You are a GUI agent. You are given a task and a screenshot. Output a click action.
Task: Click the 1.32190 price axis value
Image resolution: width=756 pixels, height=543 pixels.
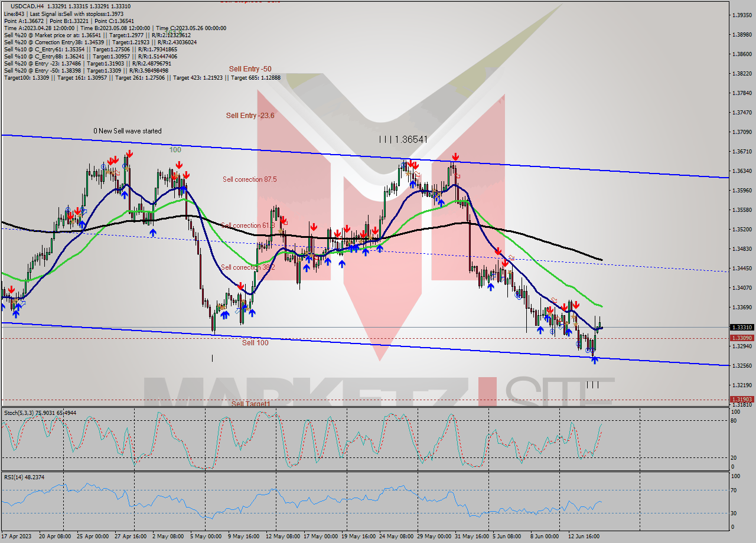coord(741,385)
